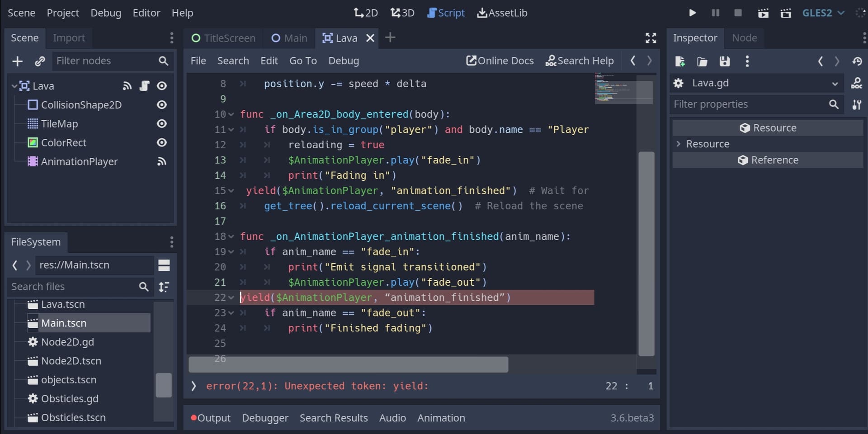Hide the ColorRect node
The image size is (868, 434).
coord(161,142)
